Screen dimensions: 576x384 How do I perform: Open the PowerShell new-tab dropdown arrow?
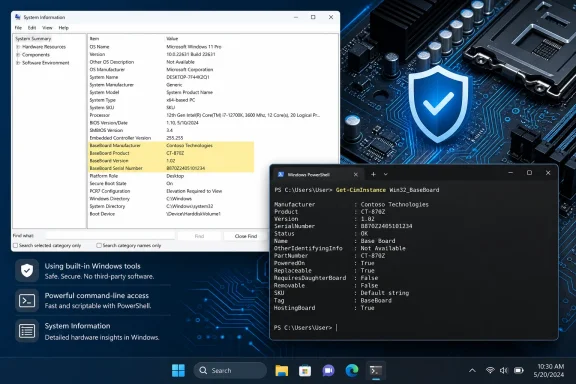386,174
